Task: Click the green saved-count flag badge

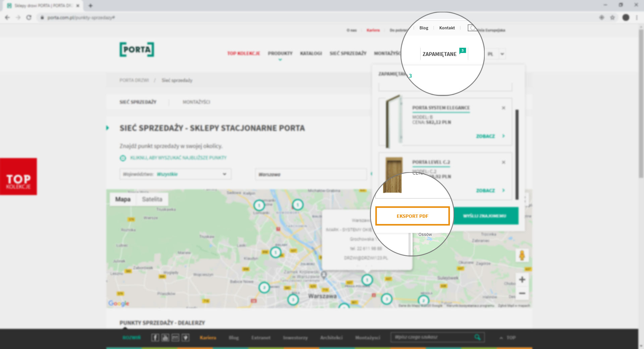Action: click(463, 51)
